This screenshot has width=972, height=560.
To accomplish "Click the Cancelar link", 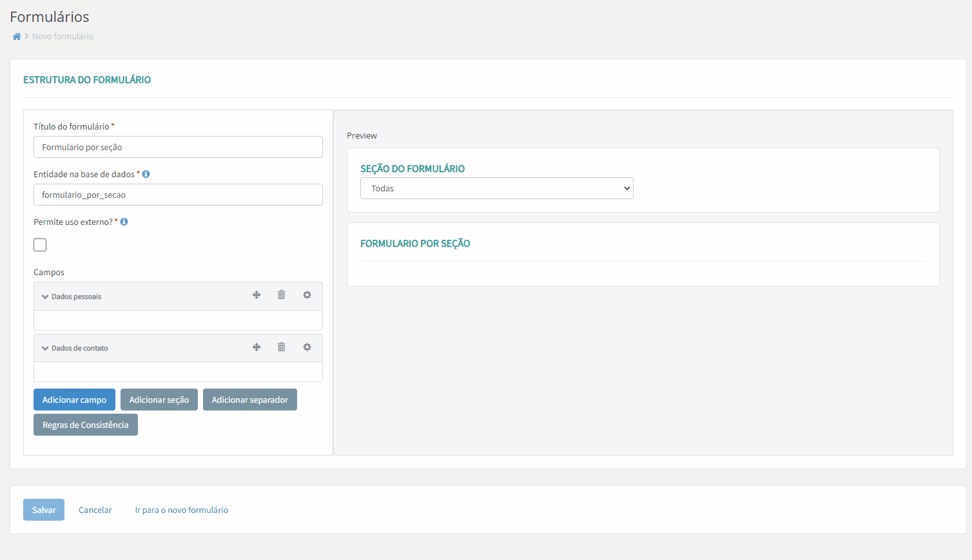I will [95, 510].
